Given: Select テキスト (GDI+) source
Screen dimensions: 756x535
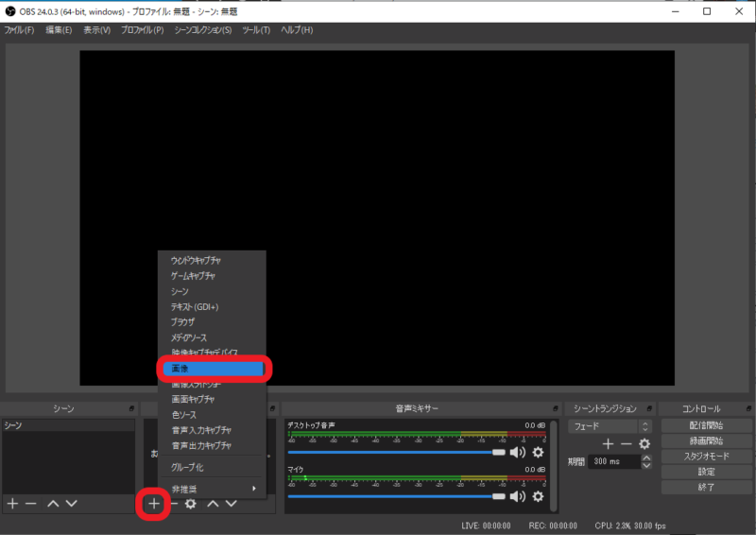Looking at the screenshot, I should (x=213, y=307).
